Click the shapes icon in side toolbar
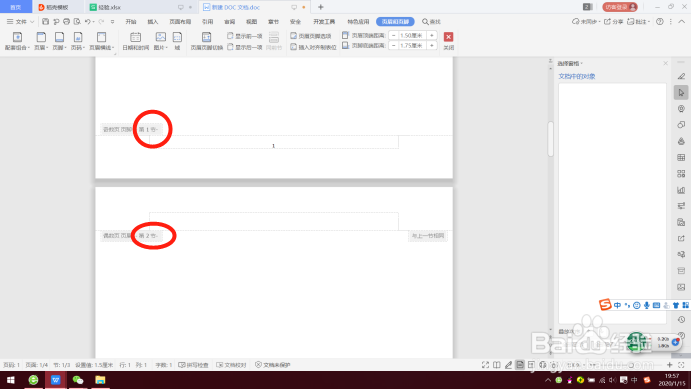Screen dimensions: 692x389 click(681, 125)
